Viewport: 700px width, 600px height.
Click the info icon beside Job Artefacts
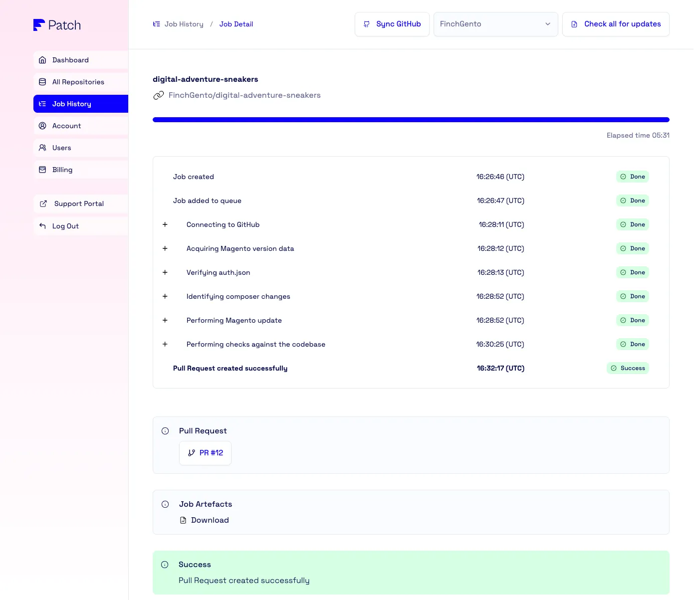pos(165,504)
